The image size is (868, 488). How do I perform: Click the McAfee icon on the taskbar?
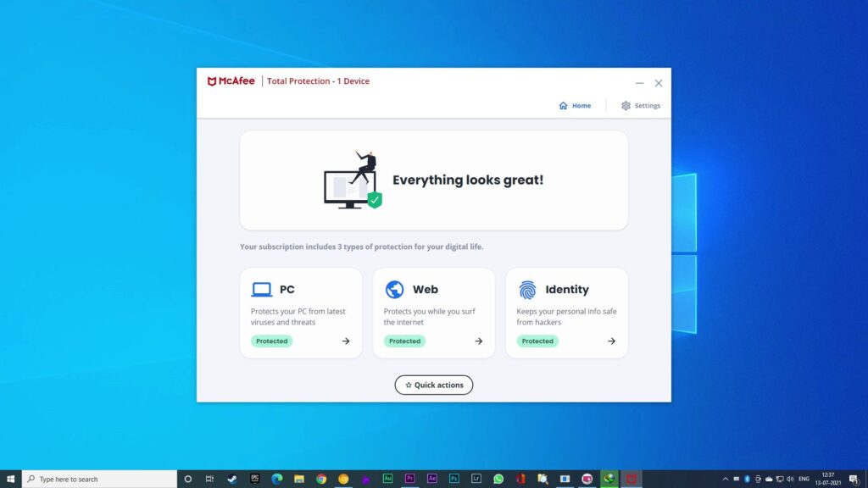[x=631, y=480]
